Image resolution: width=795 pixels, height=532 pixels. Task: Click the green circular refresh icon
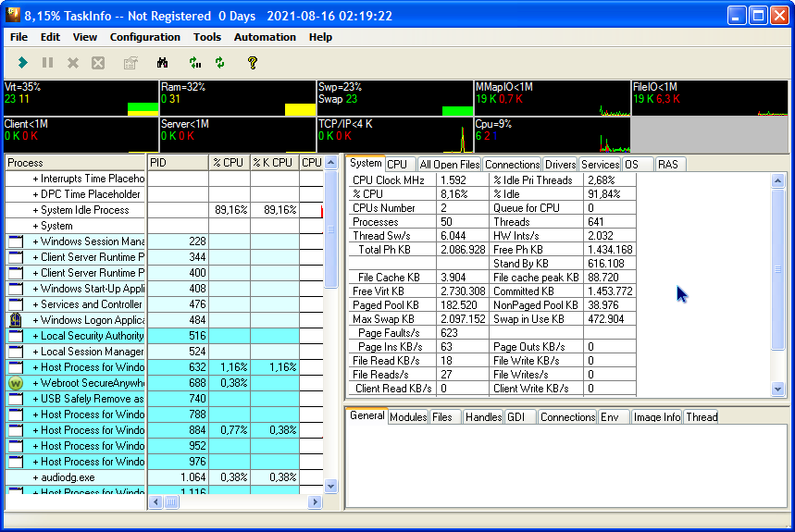[x=220, y=63]
